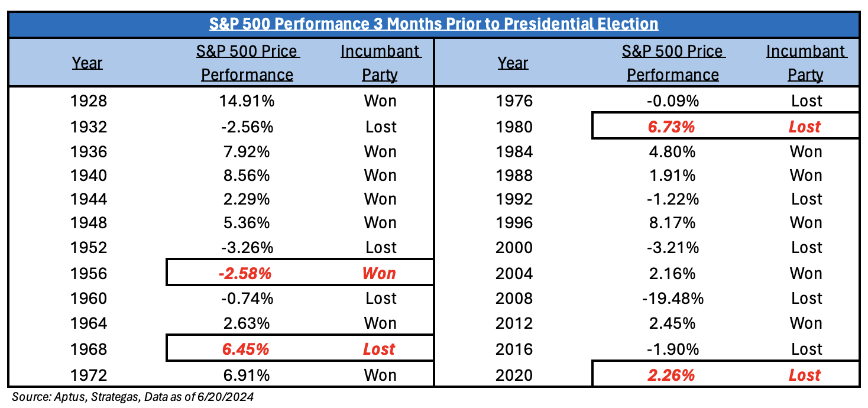
Task: Click the red 'Won' text for 1956
Action: (380, 274)
